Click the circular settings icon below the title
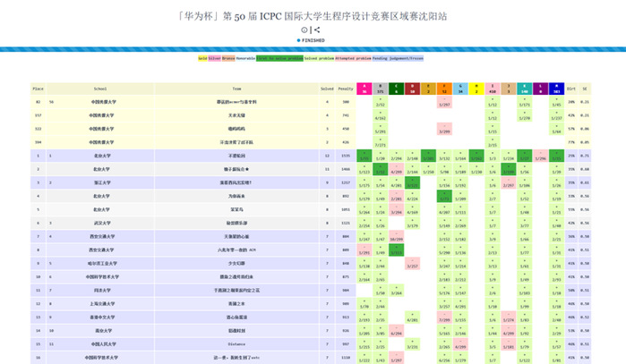This screenshot has width=626, height=364. point(304,30)
